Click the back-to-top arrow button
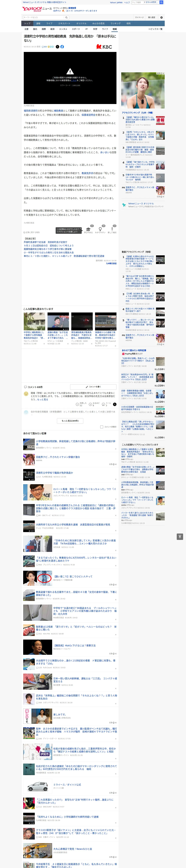Image resolution: width=186 pixels, height=868 pixels. [180, 536]
